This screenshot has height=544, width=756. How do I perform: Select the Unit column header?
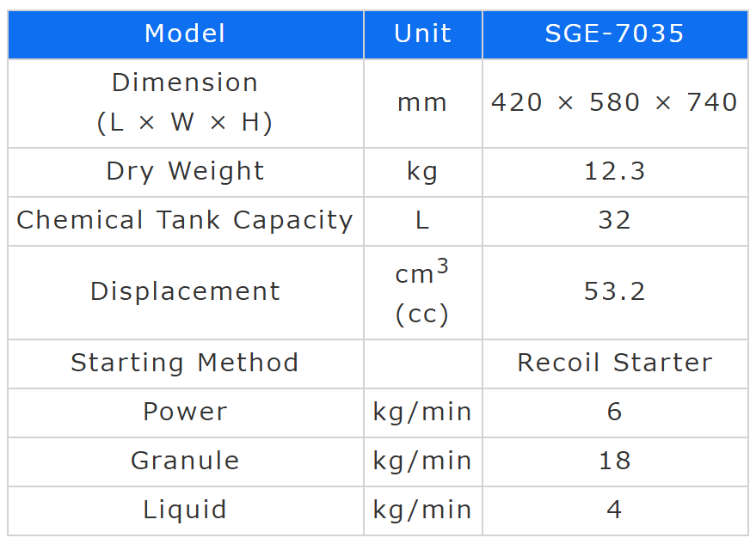point(422,34)
